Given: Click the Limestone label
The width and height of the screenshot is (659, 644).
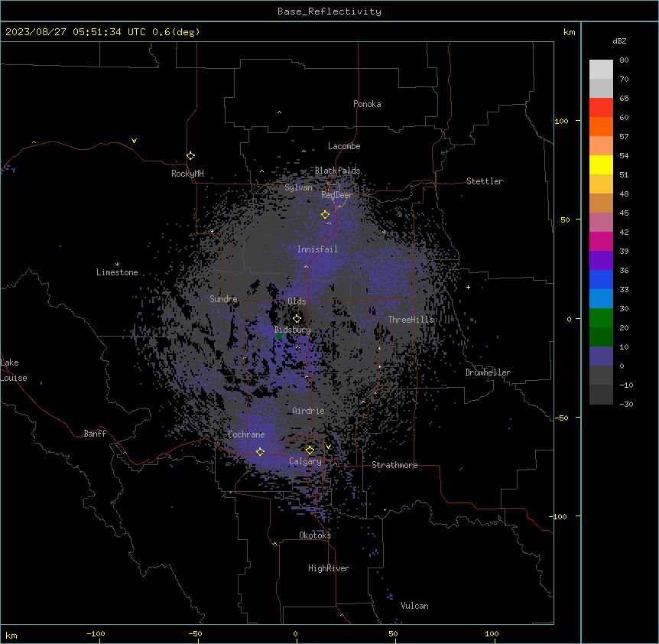Looking at the screenshot, I should pos(117,272).
